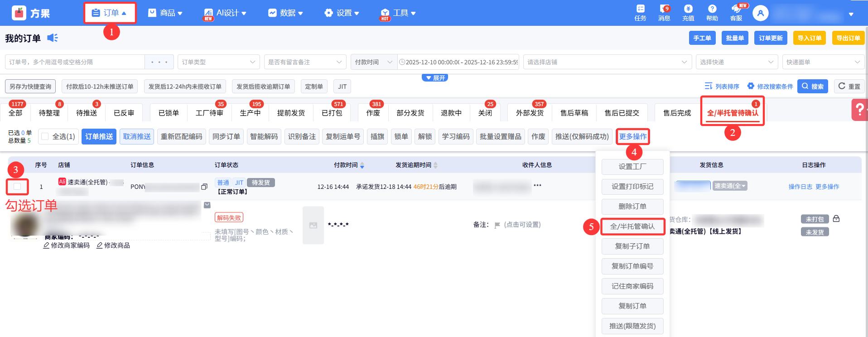Click 展开 to expand search filters
Screen dimensions: 868x337
(435, 78)
